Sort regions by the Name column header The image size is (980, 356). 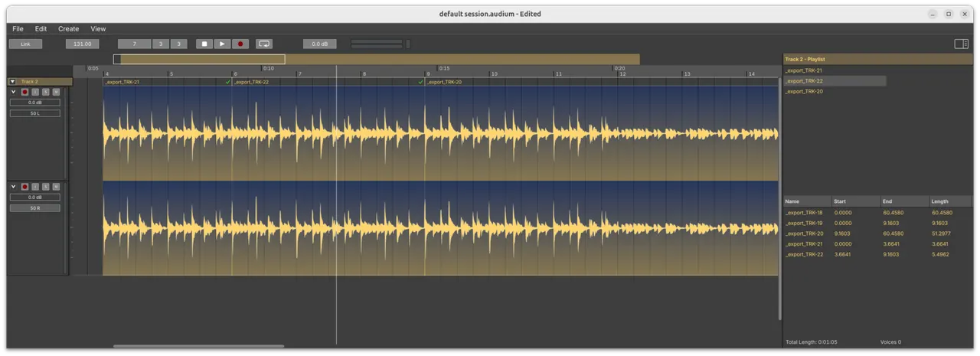807,201
